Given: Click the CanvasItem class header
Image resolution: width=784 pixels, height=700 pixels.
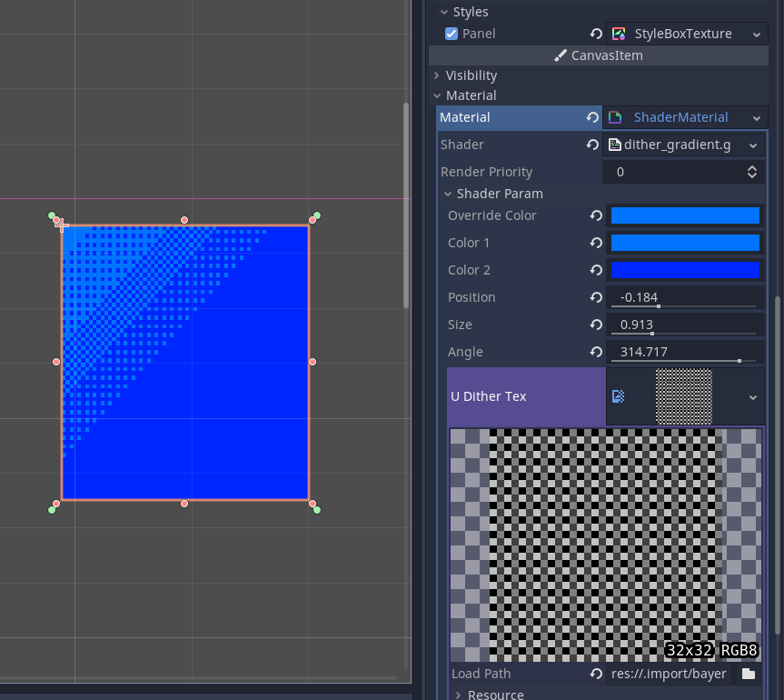Looking at the screenshot, I should point(599,55).
